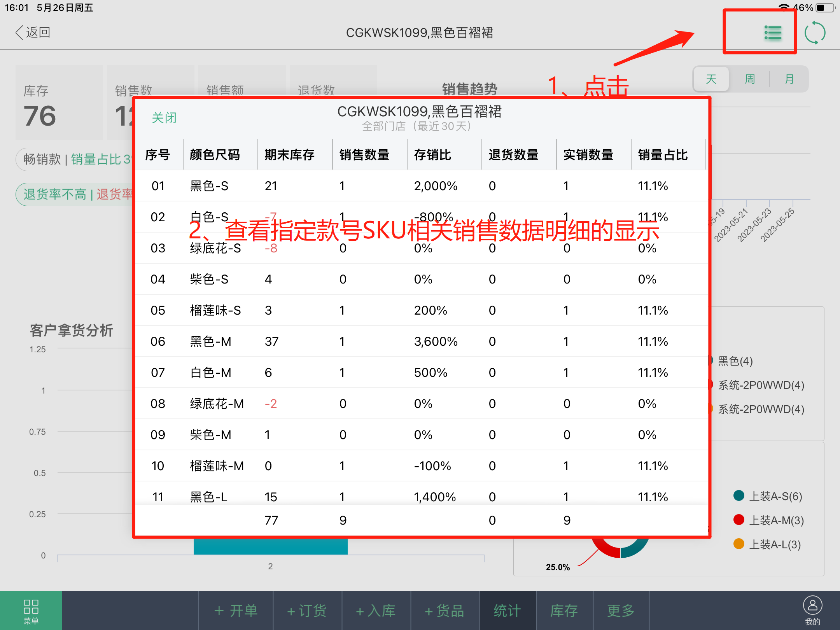
Task: Tap the 库存 76 summary card
Action: (x=59, y=103)
